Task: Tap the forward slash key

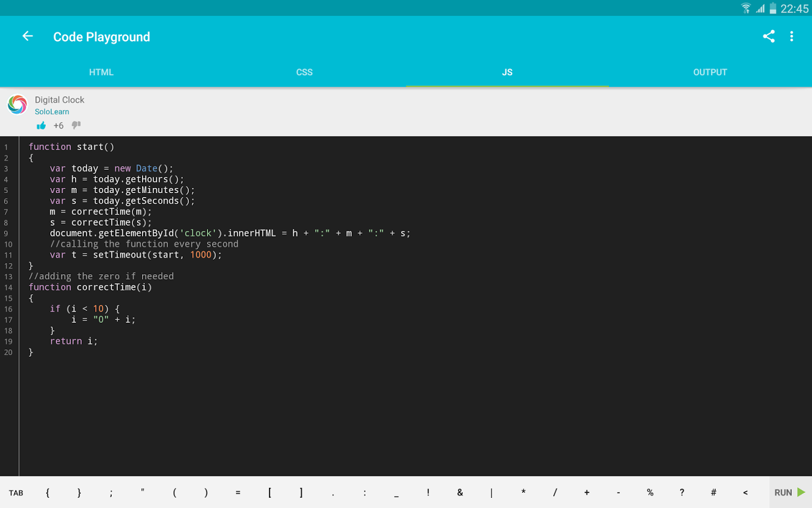Action: pos(555,493)
